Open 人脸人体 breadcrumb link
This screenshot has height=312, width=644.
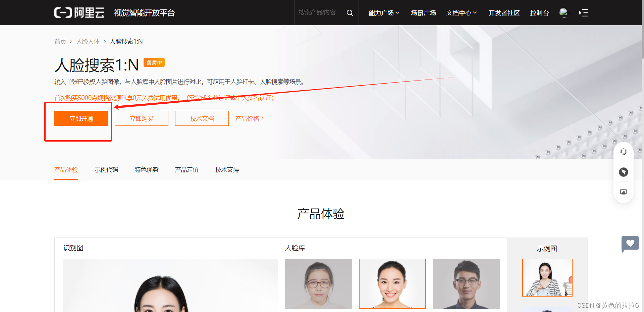pyautogui.click(x=88, y=41)
